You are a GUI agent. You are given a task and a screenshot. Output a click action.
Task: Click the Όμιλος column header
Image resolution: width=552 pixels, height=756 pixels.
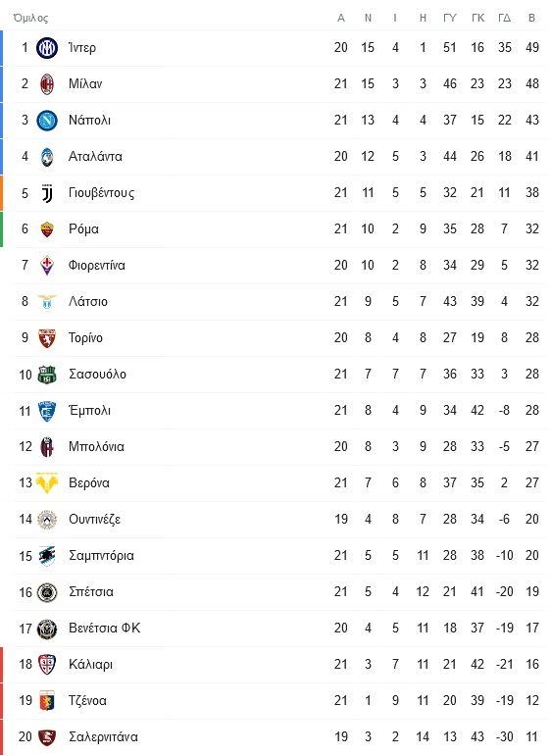pos(30,19)
